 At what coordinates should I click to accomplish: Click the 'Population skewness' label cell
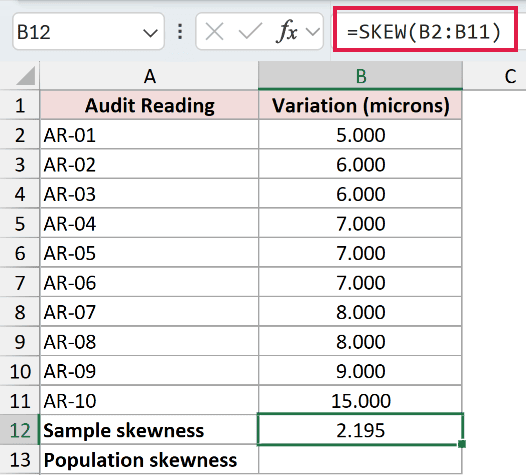tap(149, 460)
